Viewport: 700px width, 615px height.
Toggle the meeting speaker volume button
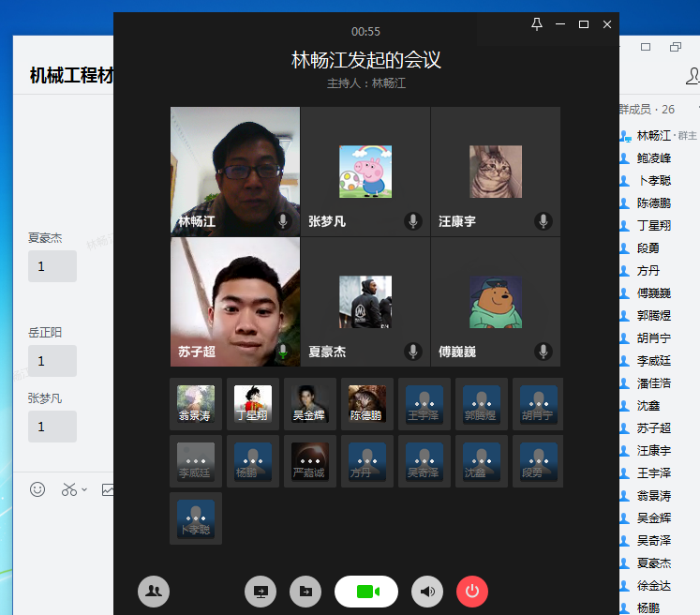tap(428, 592)
